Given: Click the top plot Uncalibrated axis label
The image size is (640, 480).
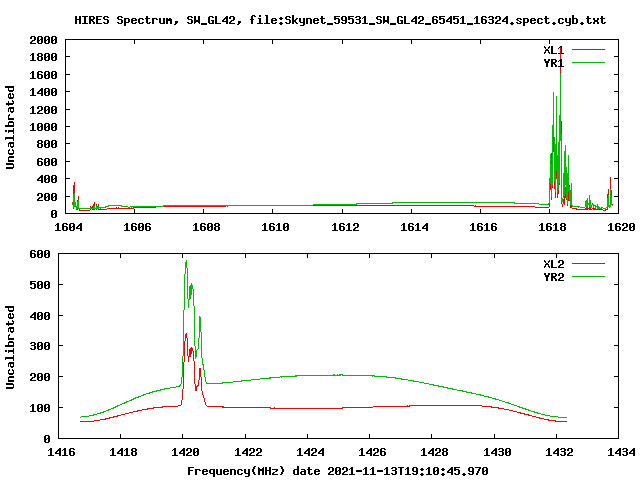Looking at the screenshot, I should pyautogui.click(x=10, y=127).
